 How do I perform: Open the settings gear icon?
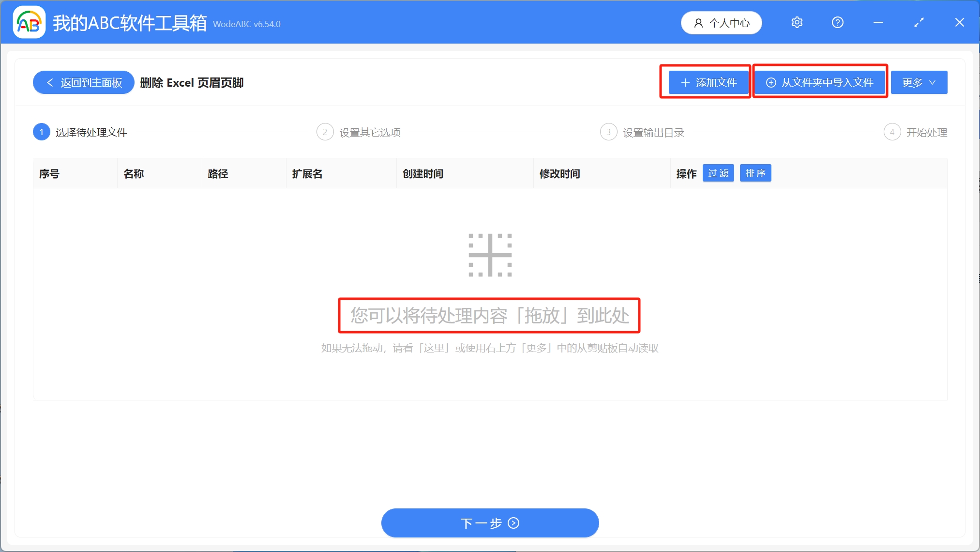coord(797,22)
